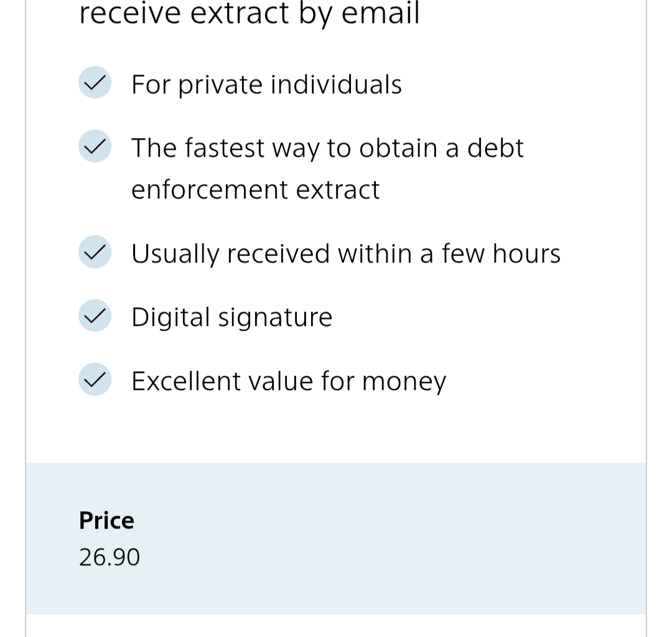The image size is (672, 637).
Task: Click the checkmark beside For private individuals
Action: click(x=95, y=83)
